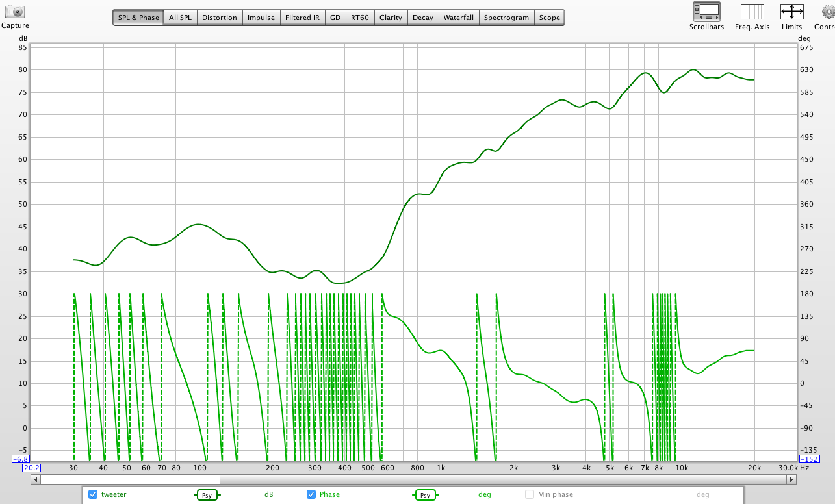
Task: Open the GD tab
Action: point(335,18)
